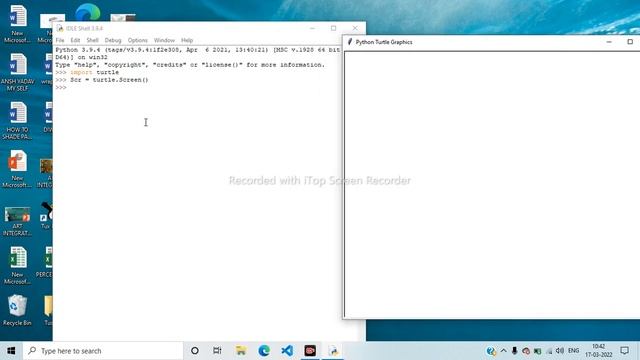Maximize the Python Turtle Graphics window
This screenshot has width=640, height=360.
click(630, 42)
